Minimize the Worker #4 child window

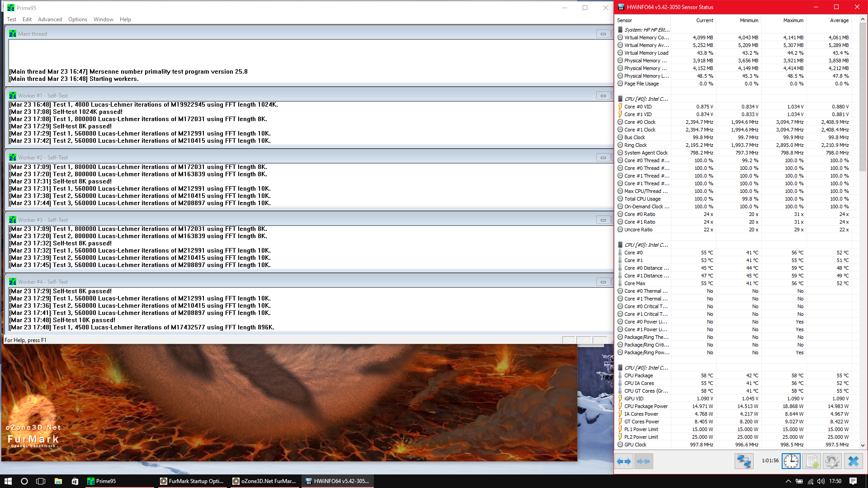click(x=603, y=282)
